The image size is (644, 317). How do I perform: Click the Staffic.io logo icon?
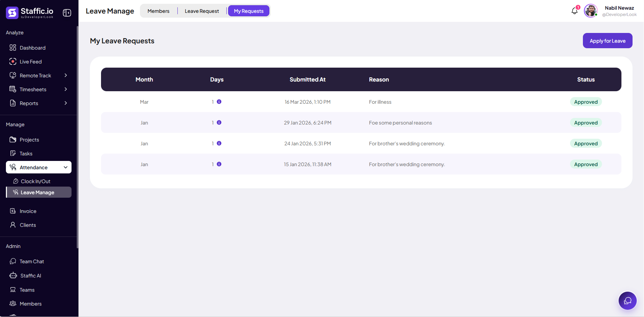(x=12, y=13)
